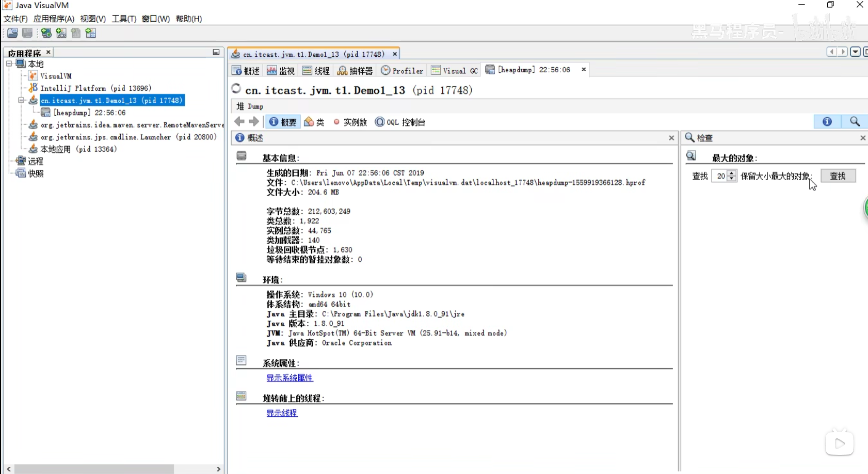This screenshot has height=474, width=868.
Task: Close the cn.itcast.jvm.t1.Demo1_13 document tab
Action: pyautogui.click(x=395, y=54)
